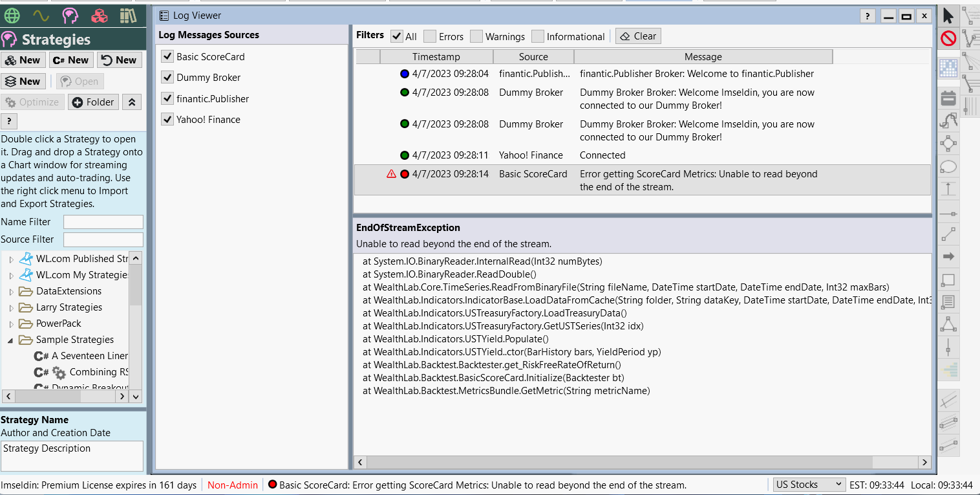Screen dimensions: 980x495
Task: Click the red prohibition sign icon
Action: (948, 39)
